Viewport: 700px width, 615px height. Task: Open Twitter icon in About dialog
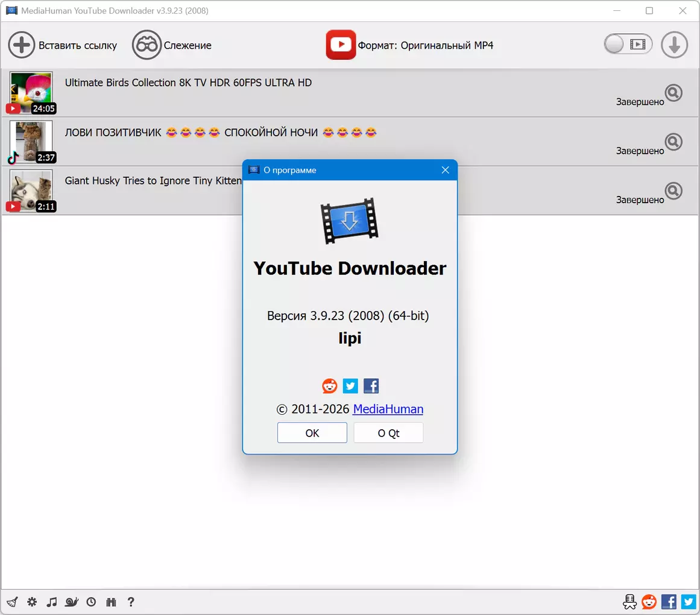point(350,386)
